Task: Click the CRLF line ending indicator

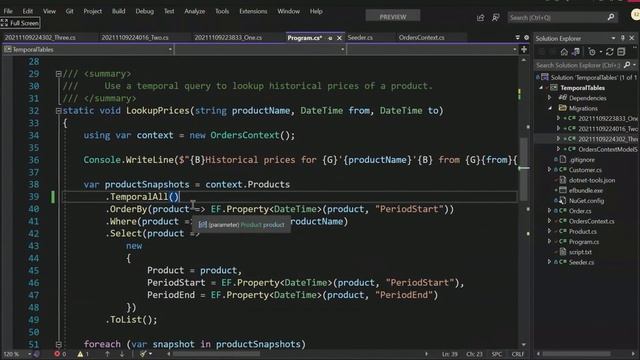Action: coord(518,354)
